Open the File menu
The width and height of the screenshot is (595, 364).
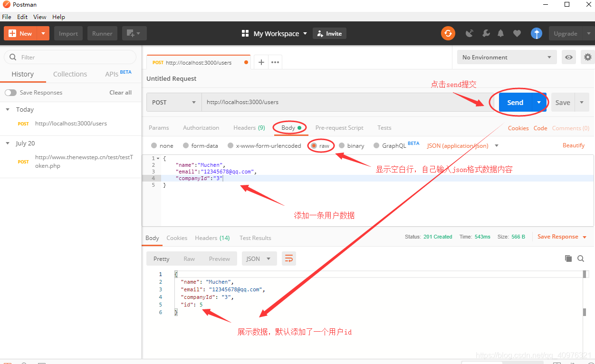point(7,17)
